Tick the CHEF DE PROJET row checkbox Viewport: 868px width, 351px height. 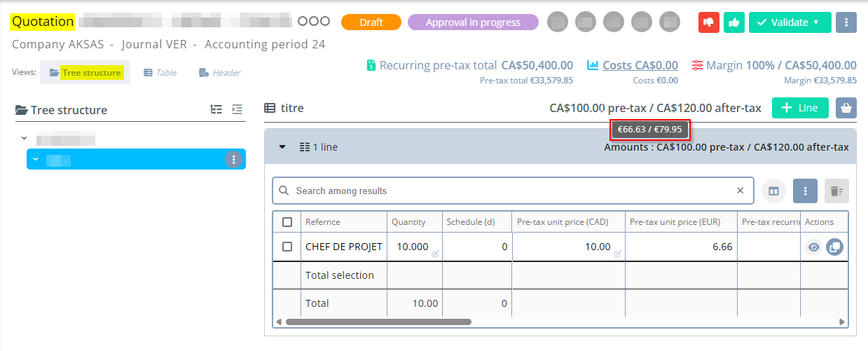[287, 247]
